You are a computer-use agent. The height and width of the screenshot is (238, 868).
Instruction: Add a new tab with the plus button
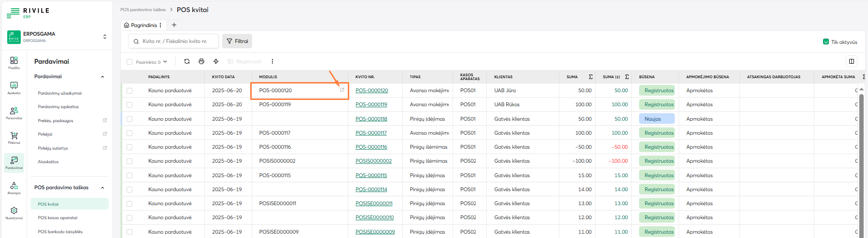[x=174, y=25]
